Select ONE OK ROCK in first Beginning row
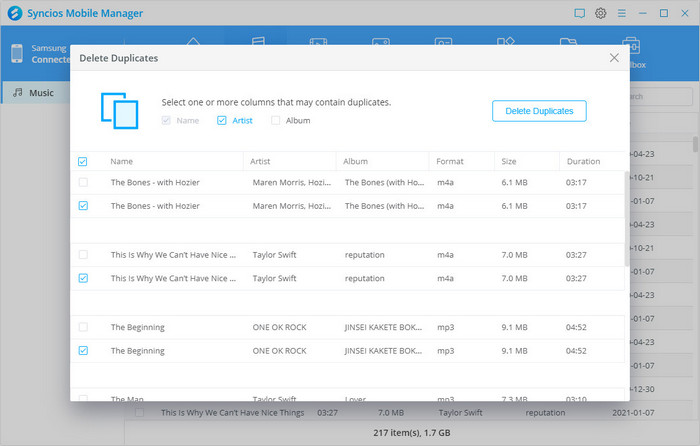The image size is (700, 446). pos(279,327)
